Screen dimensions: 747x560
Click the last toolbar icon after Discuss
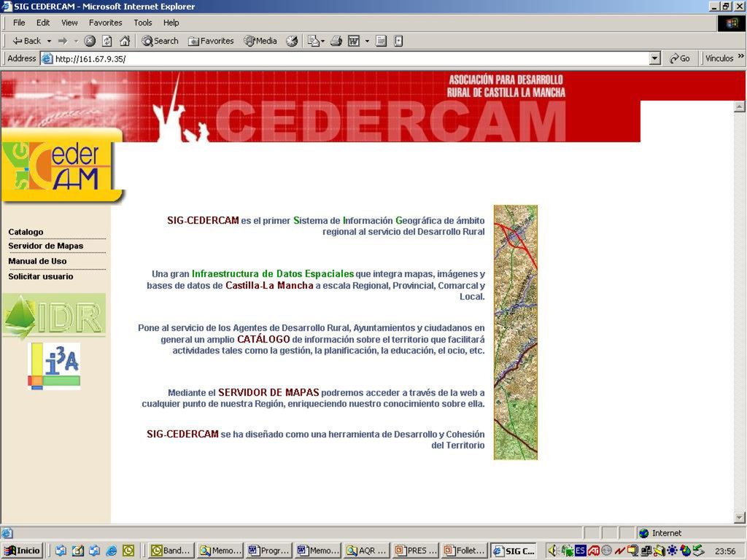click(x=398, y=41)
